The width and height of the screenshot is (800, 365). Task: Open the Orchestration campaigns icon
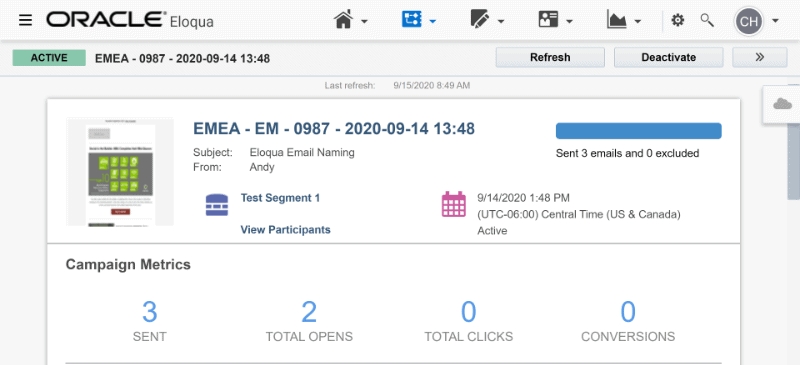tap(412, 20)
